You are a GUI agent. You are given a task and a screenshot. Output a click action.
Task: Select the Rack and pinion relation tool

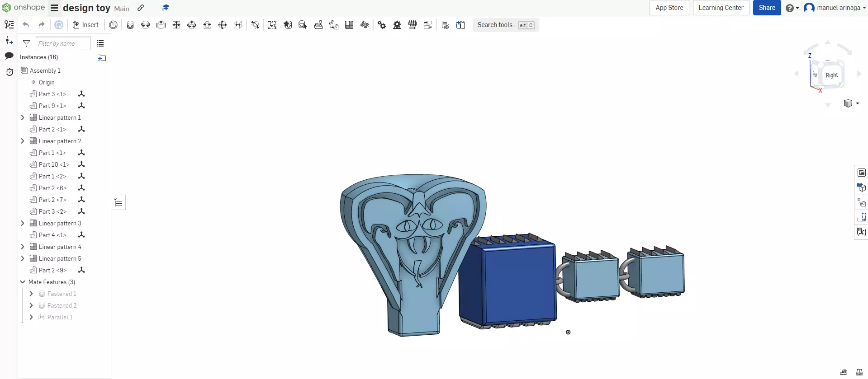point(397,25)
